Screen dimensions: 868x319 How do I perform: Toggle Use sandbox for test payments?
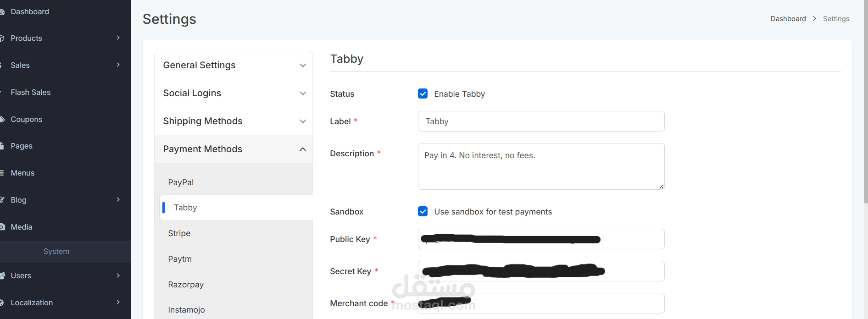423,211
